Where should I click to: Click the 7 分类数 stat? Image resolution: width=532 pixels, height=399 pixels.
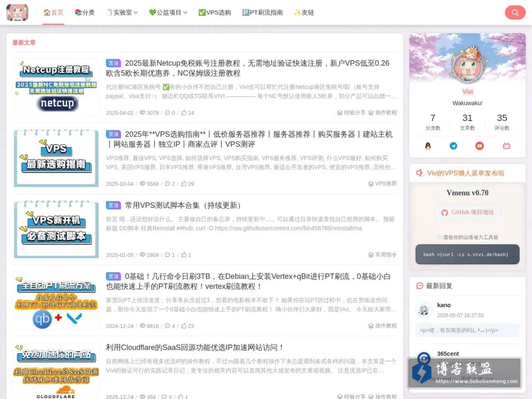tap(433, 122)
